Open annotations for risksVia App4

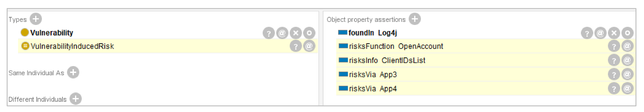point(628,88)
